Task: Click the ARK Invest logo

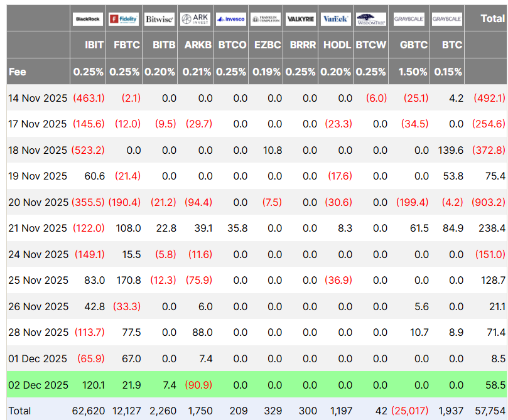Action: [195, 19]
